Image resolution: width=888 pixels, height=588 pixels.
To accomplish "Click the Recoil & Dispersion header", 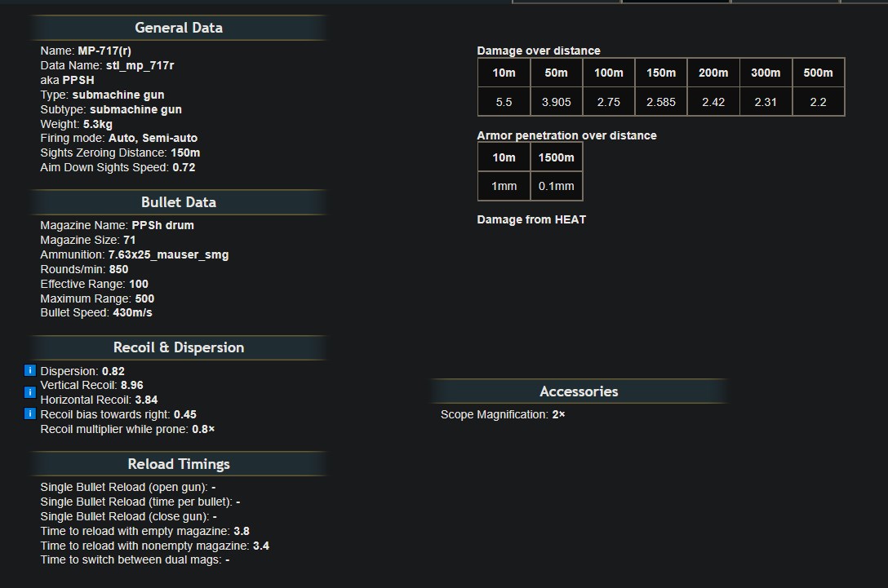I will (x=178, y=347).
